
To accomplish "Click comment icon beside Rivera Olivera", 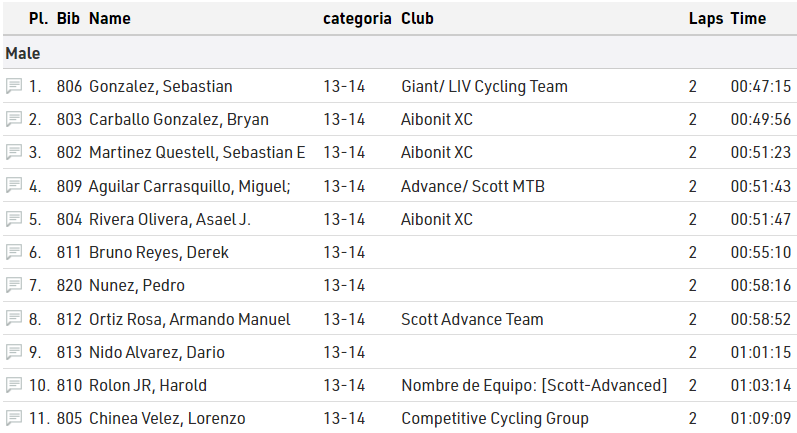I will pyautogui.click(x=14, y=219).
